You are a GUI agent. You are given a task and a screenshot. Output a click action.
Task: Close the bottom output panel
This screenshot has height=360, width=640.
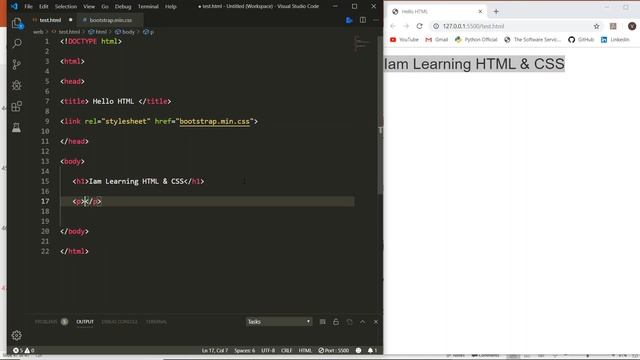(x=376, y=322)
